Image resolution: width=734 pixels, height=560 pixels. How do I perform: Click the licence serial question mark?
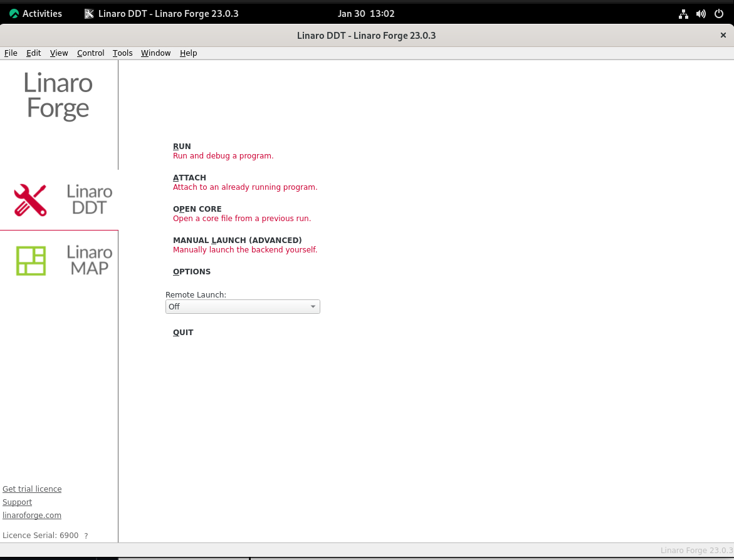click(86, 536)
